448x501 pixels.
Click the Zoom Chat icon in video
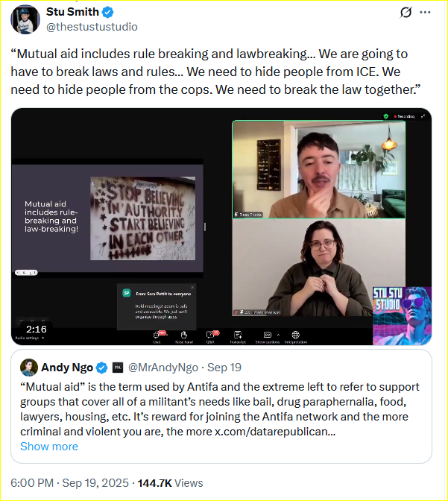157,335
